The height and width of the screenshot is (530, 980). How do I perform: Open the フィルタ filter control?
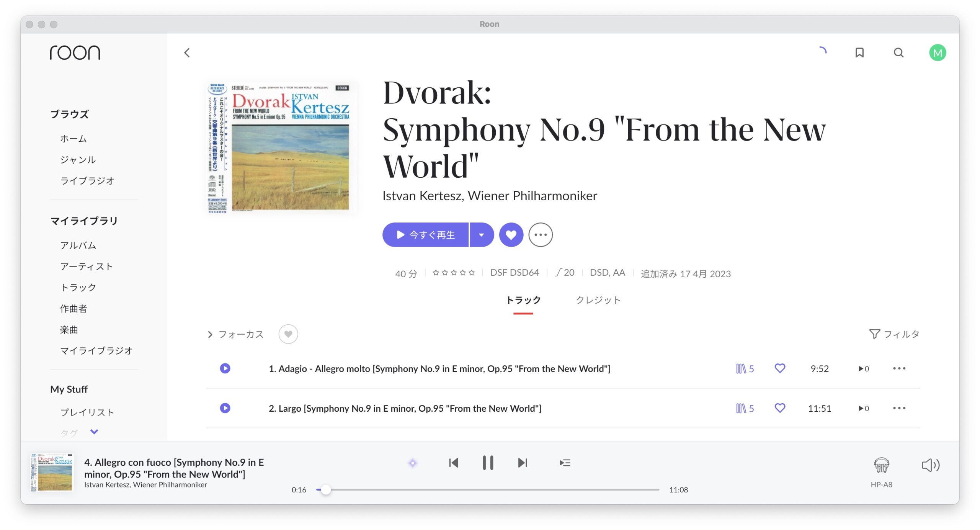pos(894,334)
